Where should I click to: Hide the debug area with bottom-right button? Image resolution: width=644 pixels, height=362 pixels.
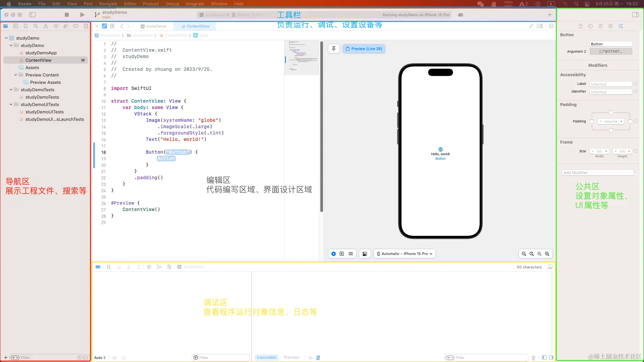(x=550, y=267)
